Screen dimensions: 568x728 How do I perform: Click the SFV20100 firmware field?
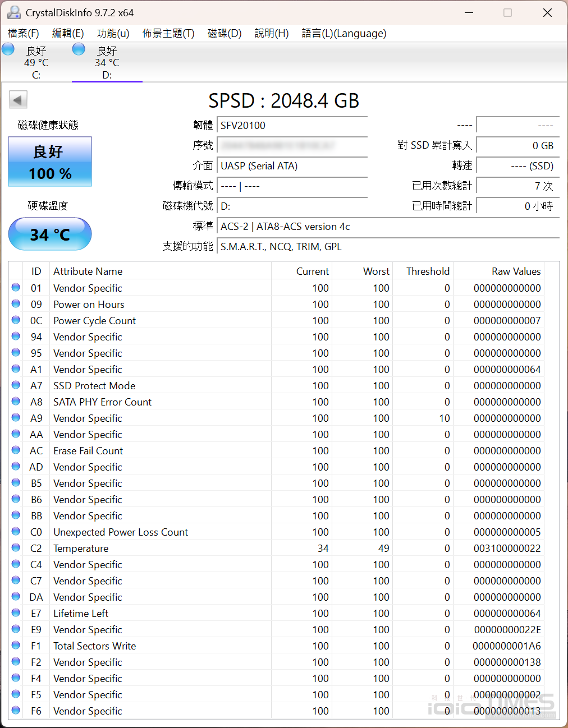(292, 125)
